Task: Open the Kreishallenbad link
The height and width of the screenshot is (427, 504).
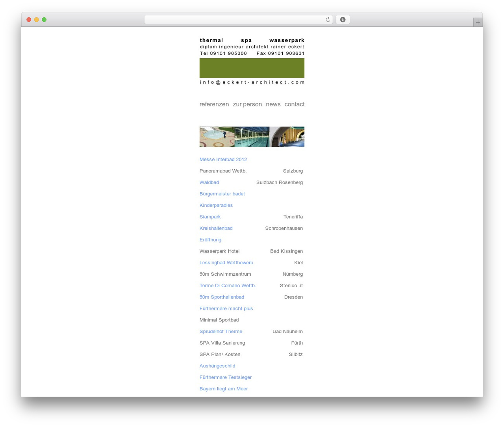Action: pyautogui.click(x=216, y=228)
